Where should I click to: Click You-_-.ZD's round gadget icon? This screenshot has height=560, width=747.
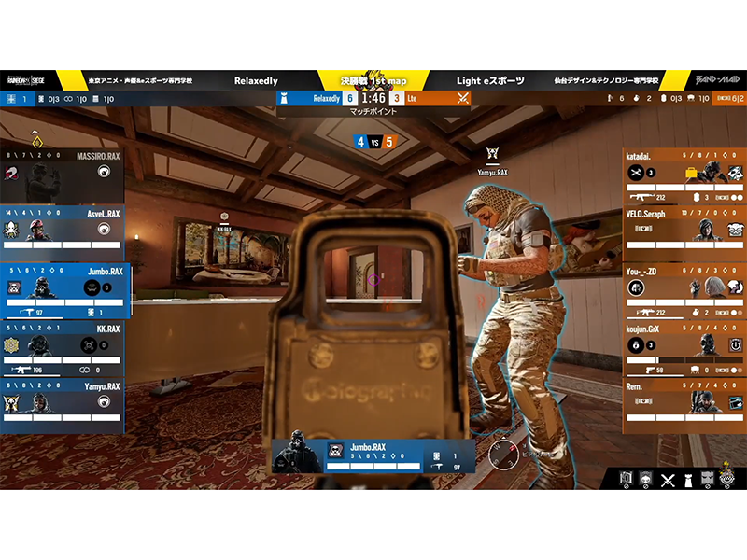tap(636, 287)
